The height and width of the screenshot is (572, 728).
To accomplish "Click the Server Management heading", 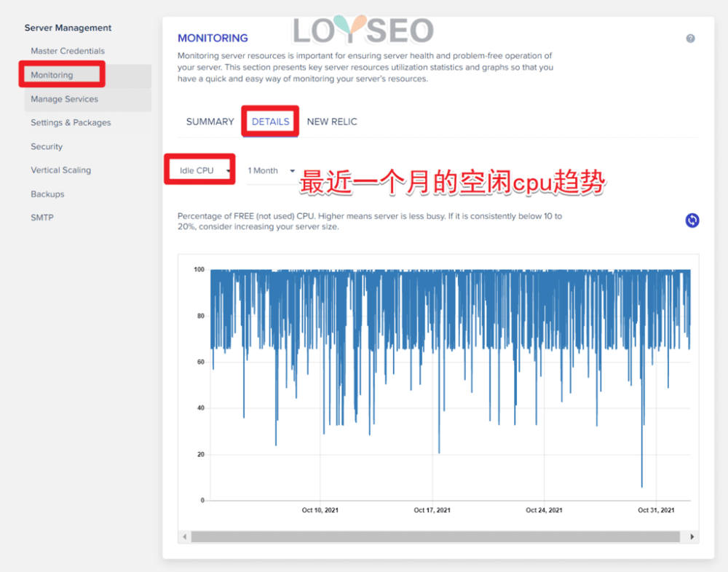I will click(x=68, y=28).
